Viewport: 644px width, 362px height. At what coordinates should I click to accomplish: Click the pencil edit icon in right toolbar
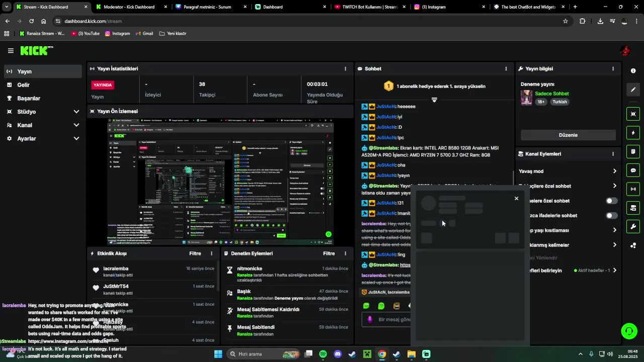[x=633, y=89]
